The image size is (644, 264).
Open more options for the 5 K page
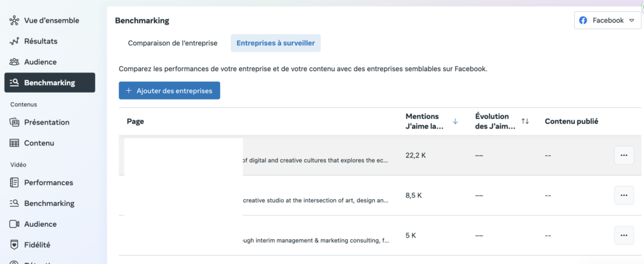pos(623,235)
